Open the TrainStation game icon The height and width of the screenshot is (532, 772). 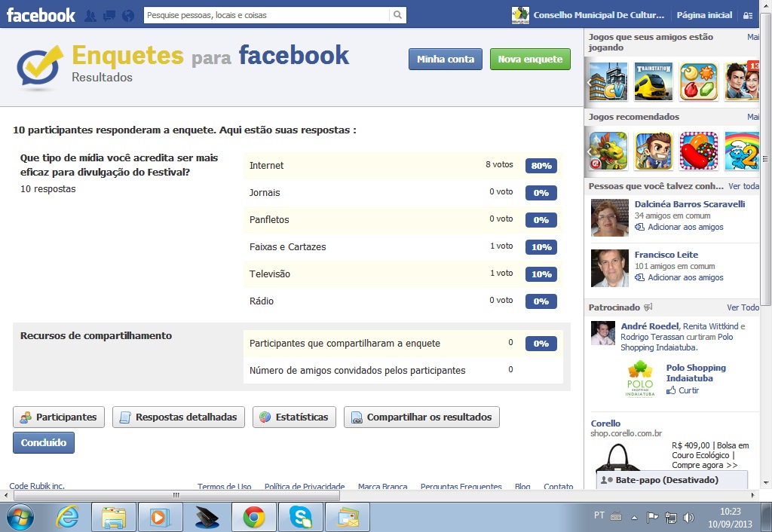pyautogui.click(x=654, y=81)
